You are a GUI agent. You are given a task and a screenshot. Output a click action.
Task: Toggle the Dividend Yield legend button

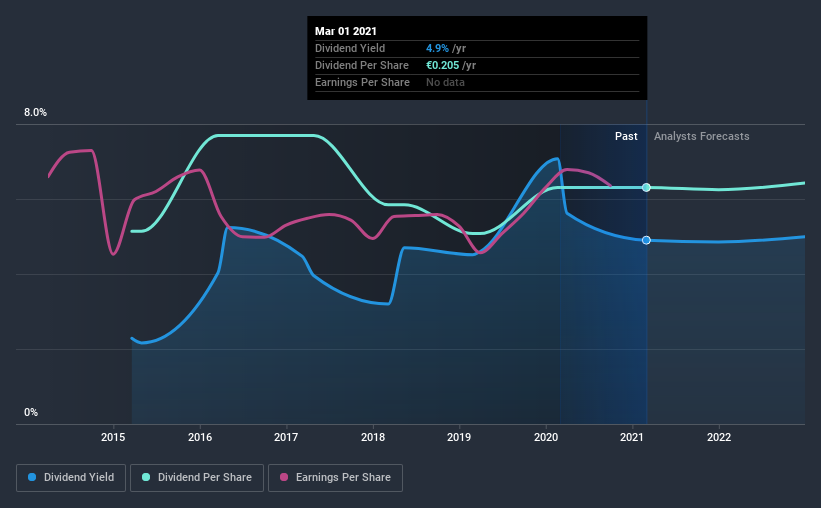(x=71, y=478)
